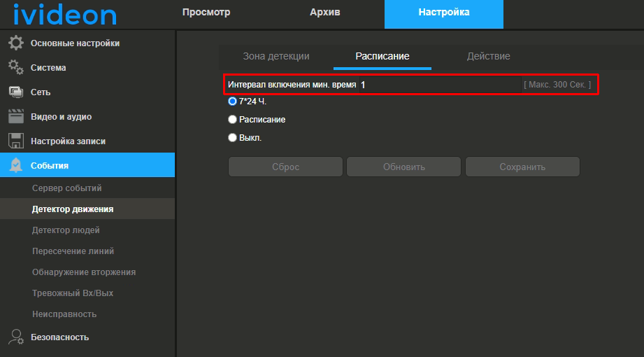The image size is (644, 357).
Task: Expand the Сеть menu section
Action: (x=87, y=92)
